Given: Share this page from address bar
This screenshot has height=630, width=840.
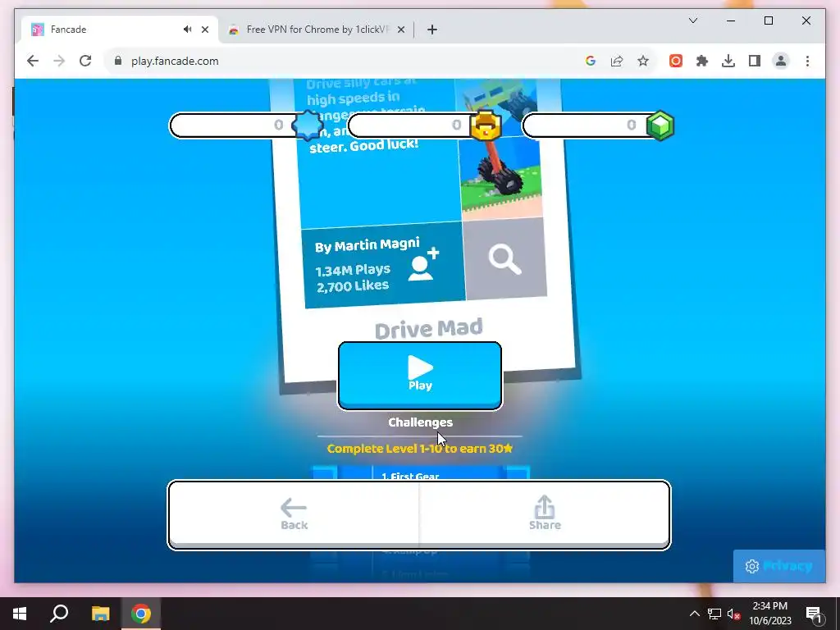Looking at the screenshot, I should coord(617,61).
